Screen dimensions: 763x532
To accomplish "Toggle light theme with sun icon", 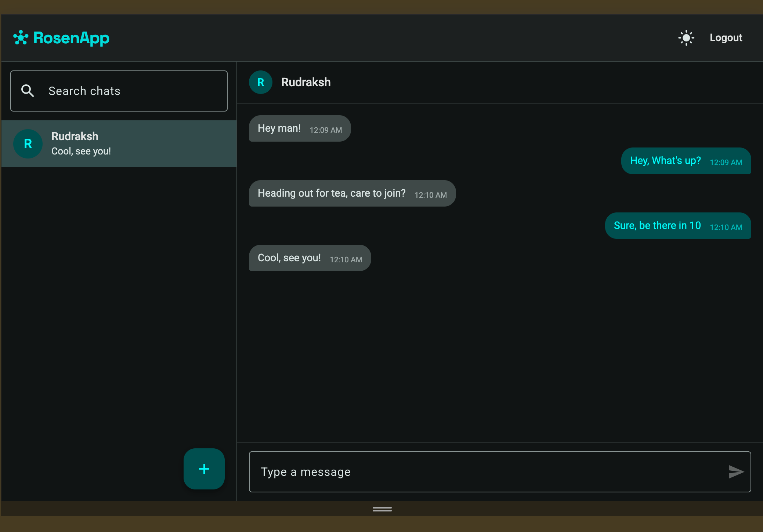I will pyautogui.click(x=686, y=38).
